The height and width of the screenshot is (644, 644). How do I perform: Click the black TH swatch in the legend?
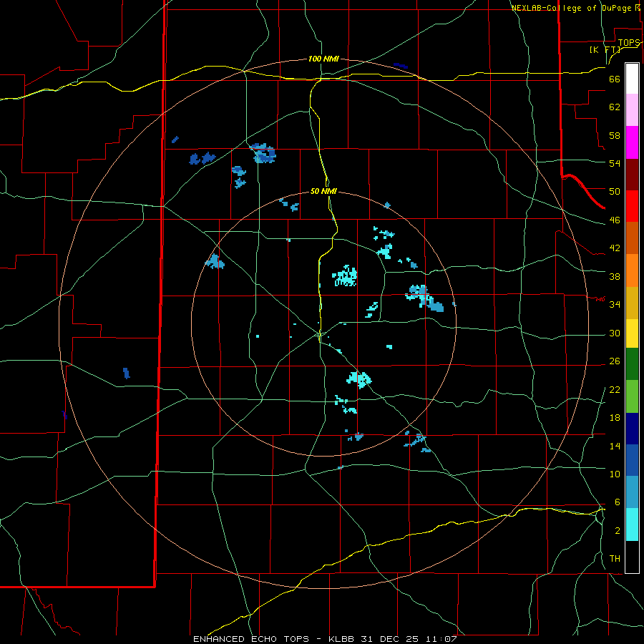632,557
